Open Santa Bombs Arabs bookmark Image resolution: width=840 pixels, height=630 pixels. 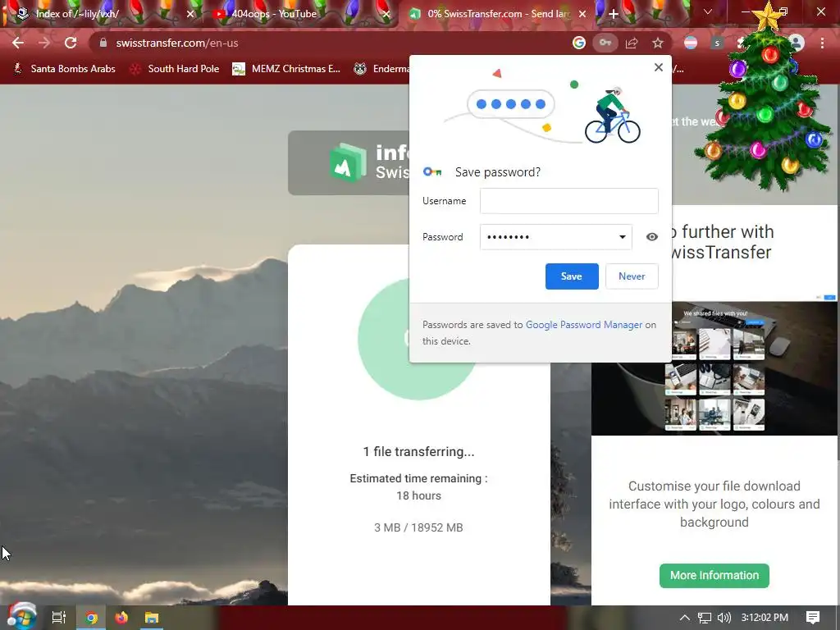(x=64, y=69)
